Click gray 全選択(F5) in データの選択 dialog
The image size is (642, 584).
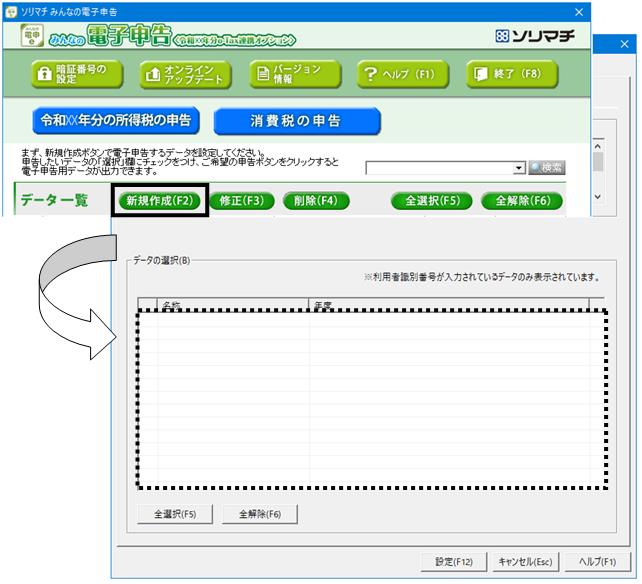(x=175, y=514)
